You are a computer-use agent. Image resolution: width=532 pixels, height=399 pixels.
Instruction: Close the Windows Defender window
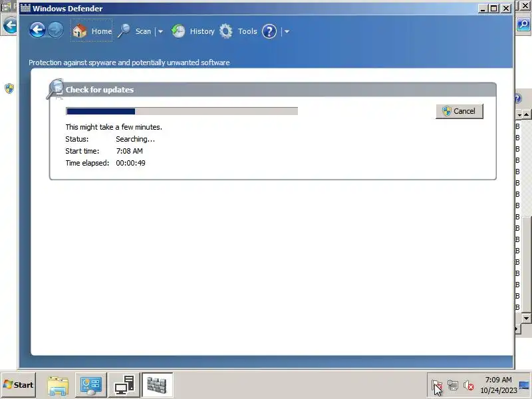pyautogui.click(x=505, y=8)
